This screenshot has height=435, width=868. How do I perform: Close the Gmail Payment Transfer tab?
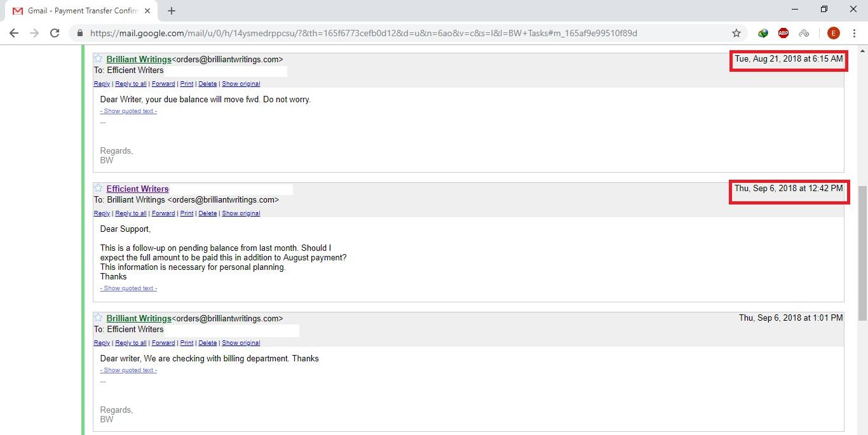[x=148, y=11]
